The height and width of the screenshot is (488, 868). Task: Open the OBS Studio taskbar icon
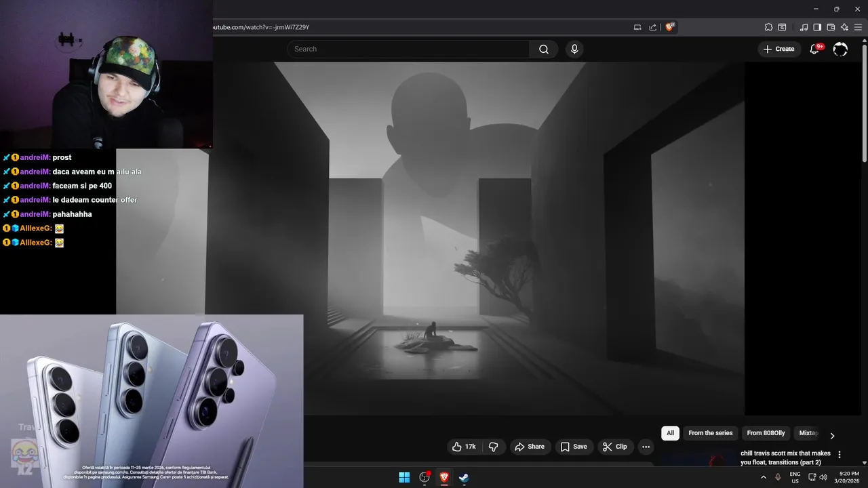tap(425, 477)
